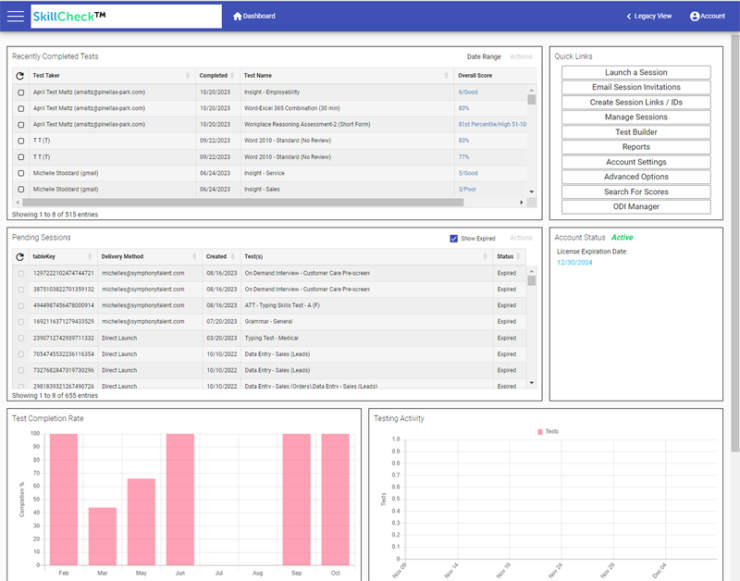Sort Pending Sessions by Created date
740x581 pixels.
pos(216,256)
